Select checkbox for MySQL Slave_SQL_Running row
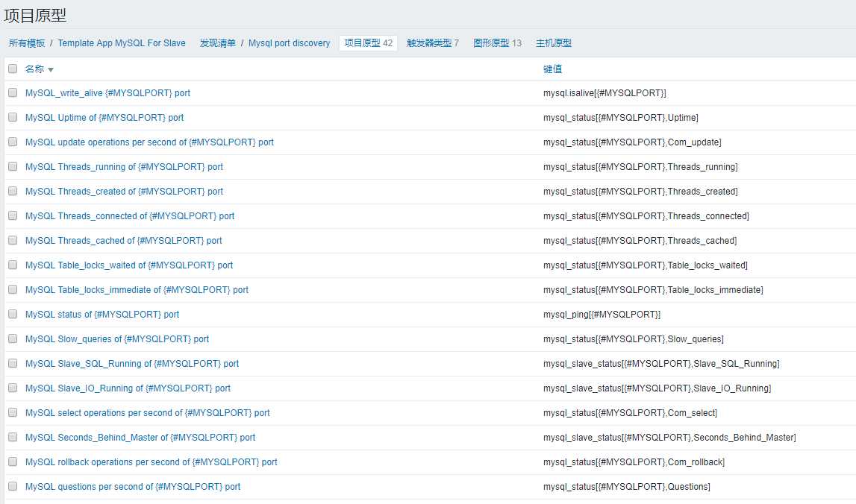This screenshot has height=504, width=856. [13, 363]
